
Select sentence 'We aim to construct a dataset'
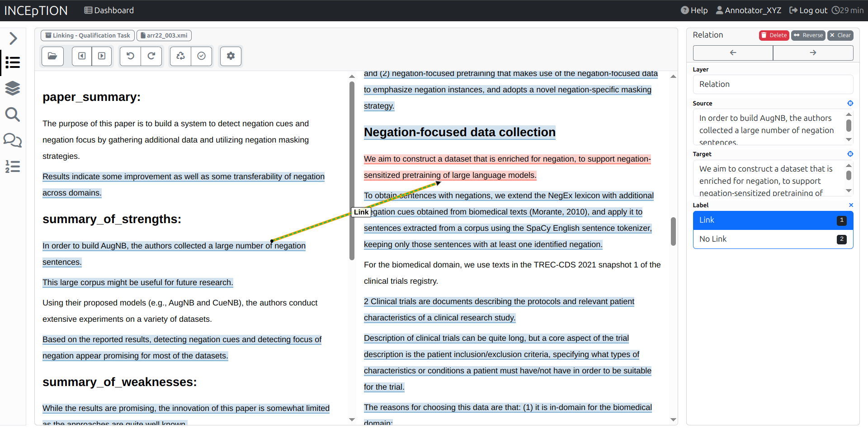(507, 167)
